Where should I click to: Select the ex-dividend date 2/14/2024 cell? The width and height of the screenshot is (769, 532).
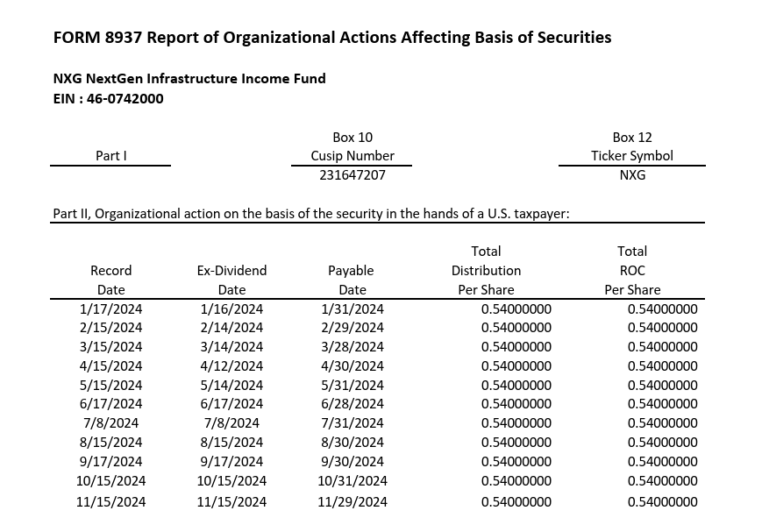click(x=231, y=328)
